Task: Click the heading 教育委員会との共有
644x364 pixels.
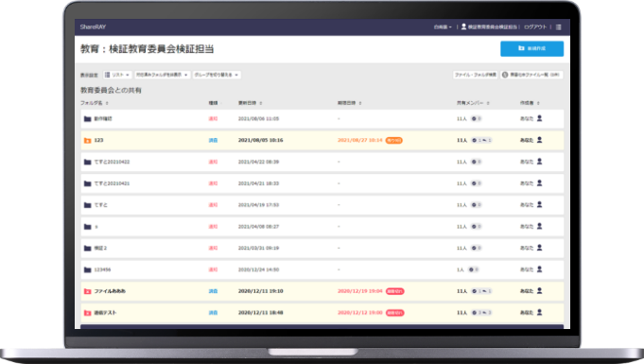Action: 111,90
